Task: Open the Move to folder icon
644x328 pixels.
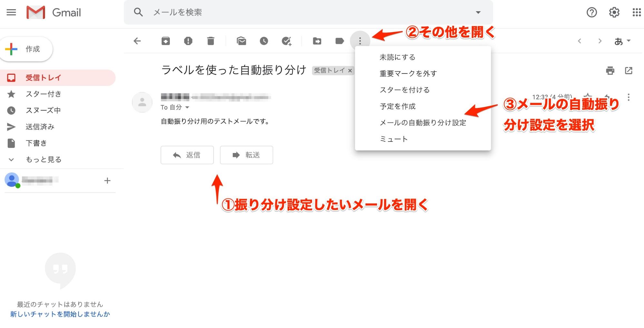Action: click(x=317, y=41)
